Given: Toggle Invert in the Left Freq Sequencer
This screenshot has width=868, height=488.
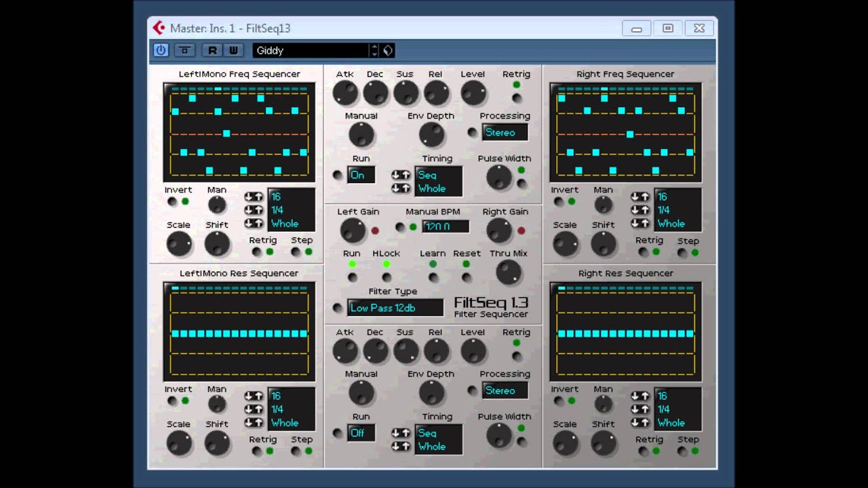Looking at the screenshot, I should pyautogui.click(x=172, y=201).
